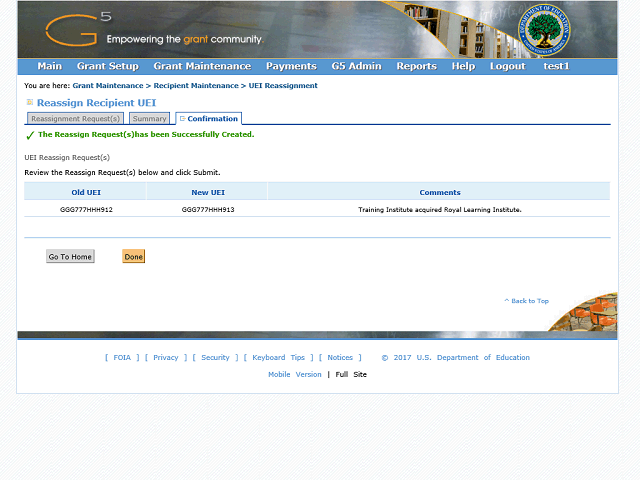Click the Old UEI column header
Viewport: 640px width, 480px height.
coord(86,192)
